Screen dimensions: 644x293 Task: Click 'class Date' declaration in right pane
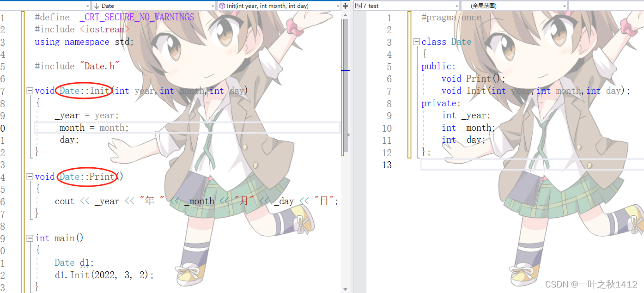(446, 42)
